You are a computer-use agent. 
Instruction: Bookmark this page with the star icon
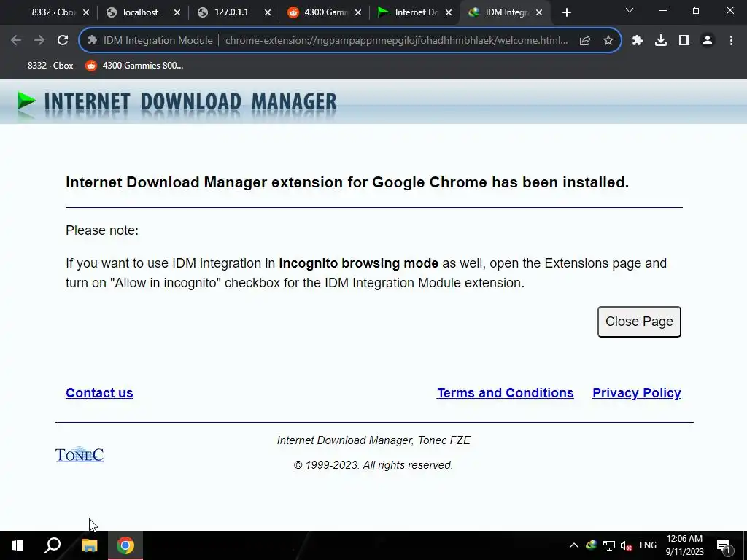coord(608,41)
